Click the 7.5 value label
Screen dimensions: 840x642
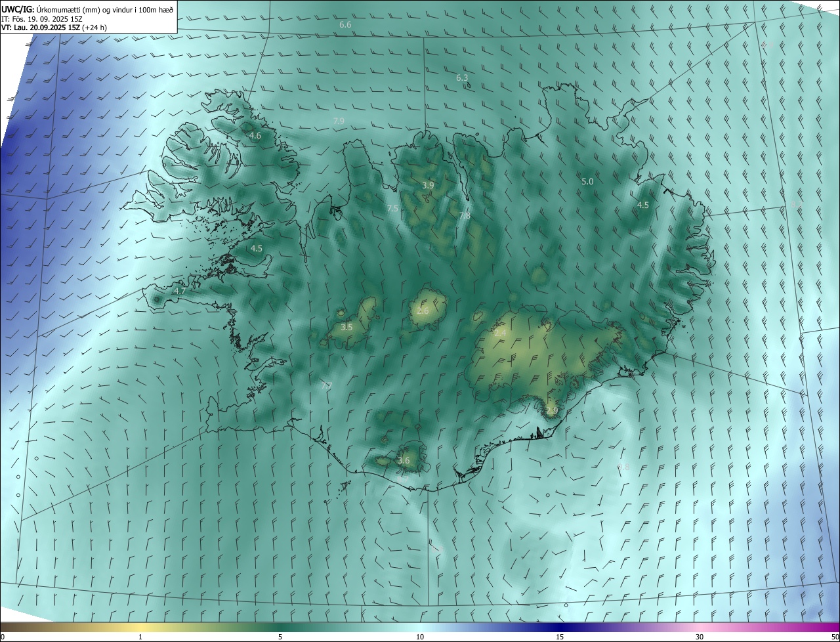pos(392,208)
